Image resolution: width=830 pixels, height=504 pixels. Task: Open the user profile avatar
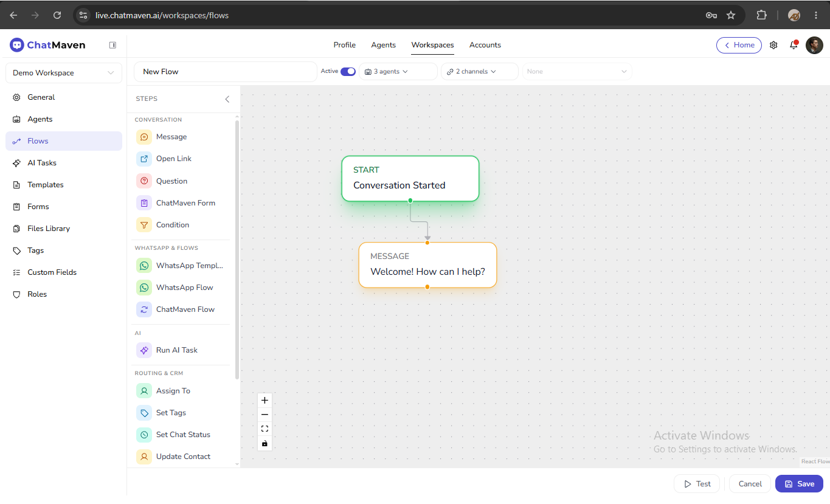point(814,45)
